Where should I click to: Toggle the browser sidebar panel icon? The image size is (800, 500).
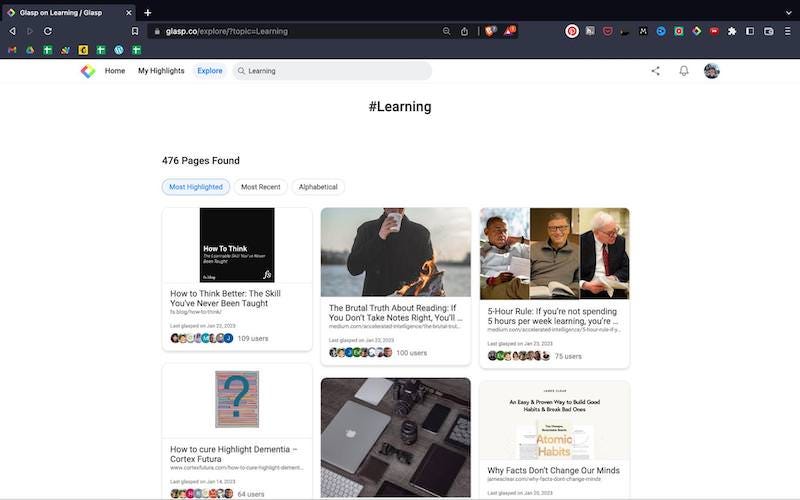[x=750, y=31]
